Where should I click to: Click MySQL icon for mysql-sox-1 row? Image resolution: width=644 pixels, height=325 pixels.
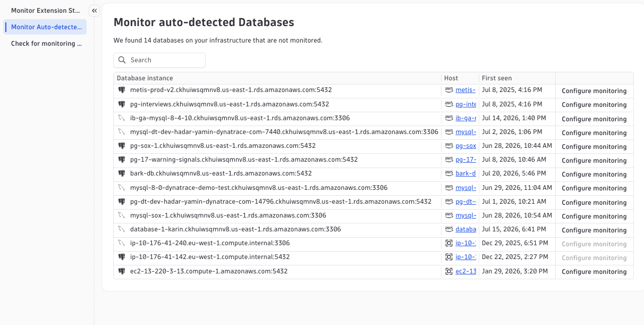click(x=122, y=215)
